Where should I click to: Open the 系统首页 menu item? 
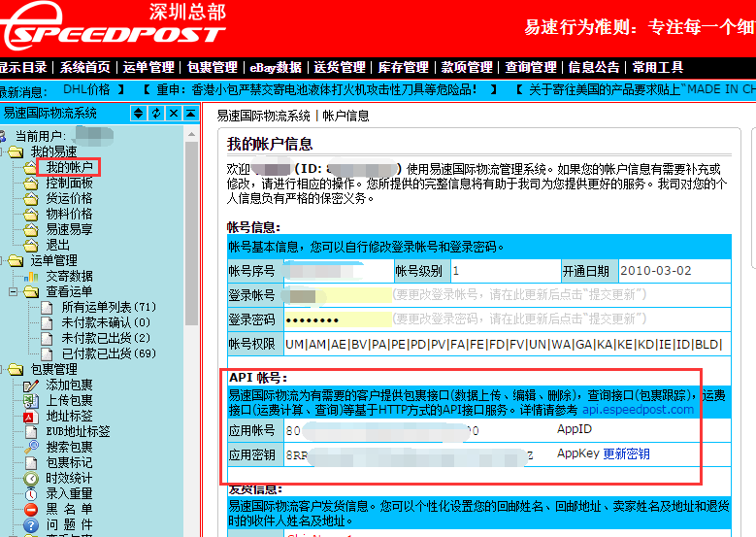tap(84, 67)
